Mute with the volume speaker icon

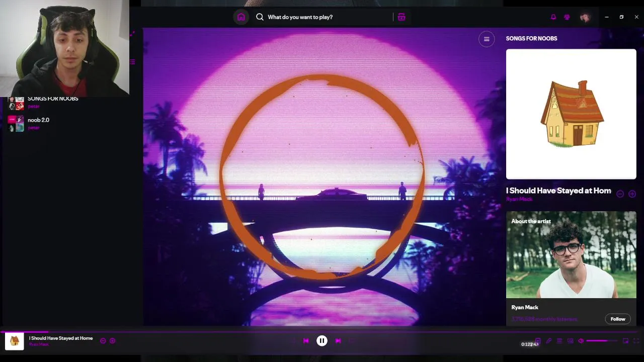click(581, 341)
